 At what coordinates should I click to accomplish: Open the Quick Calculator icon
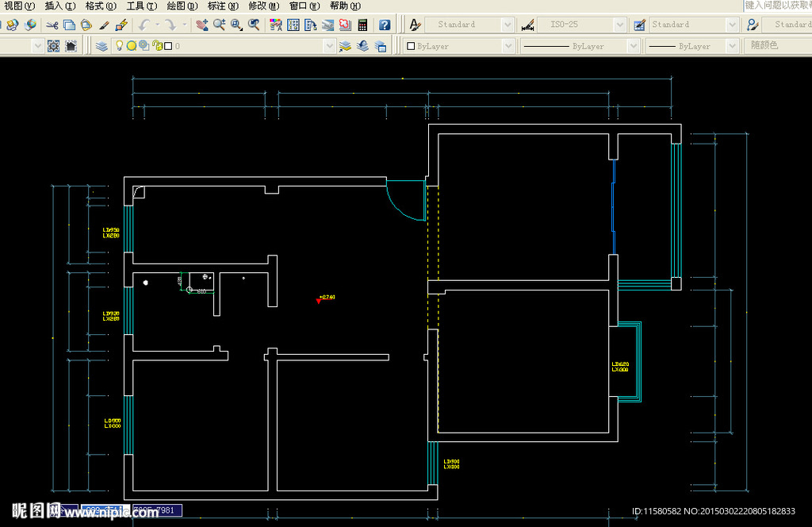362,25
